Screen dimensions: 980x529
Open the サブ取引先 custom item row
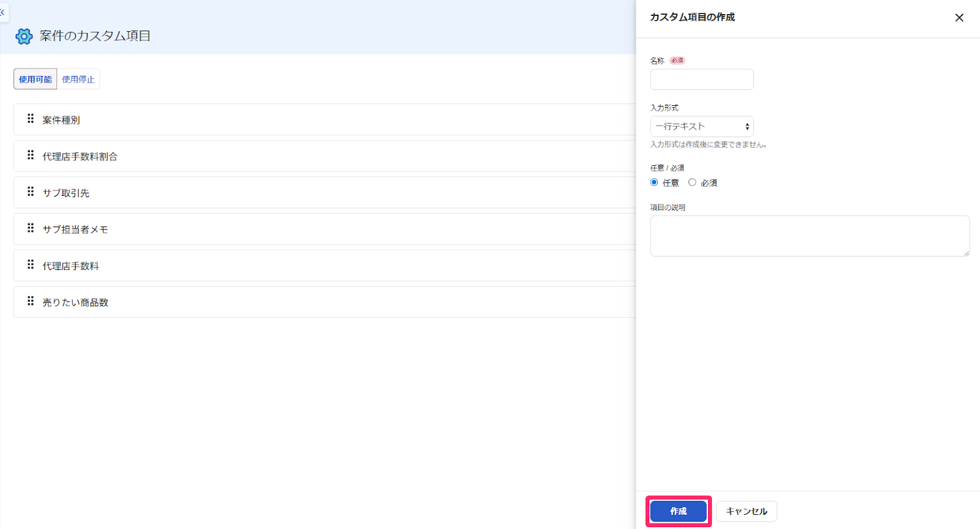click(x=325, y=192)
